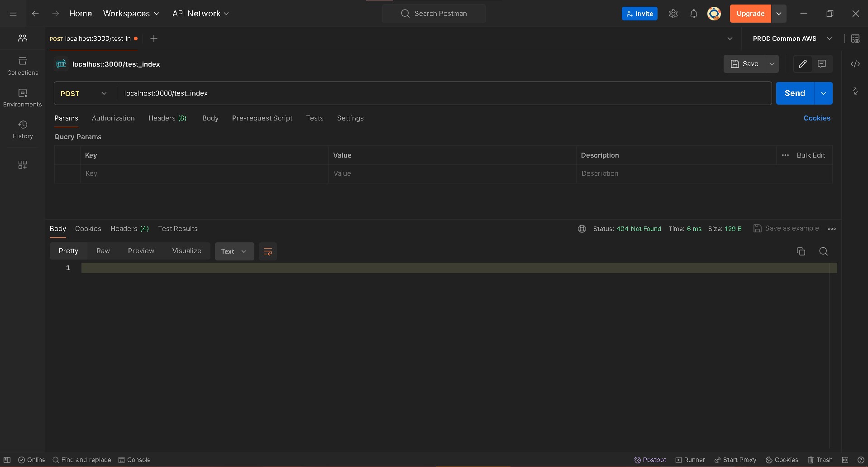
Task: Click the code snippet icon
Action: point(855,64)
